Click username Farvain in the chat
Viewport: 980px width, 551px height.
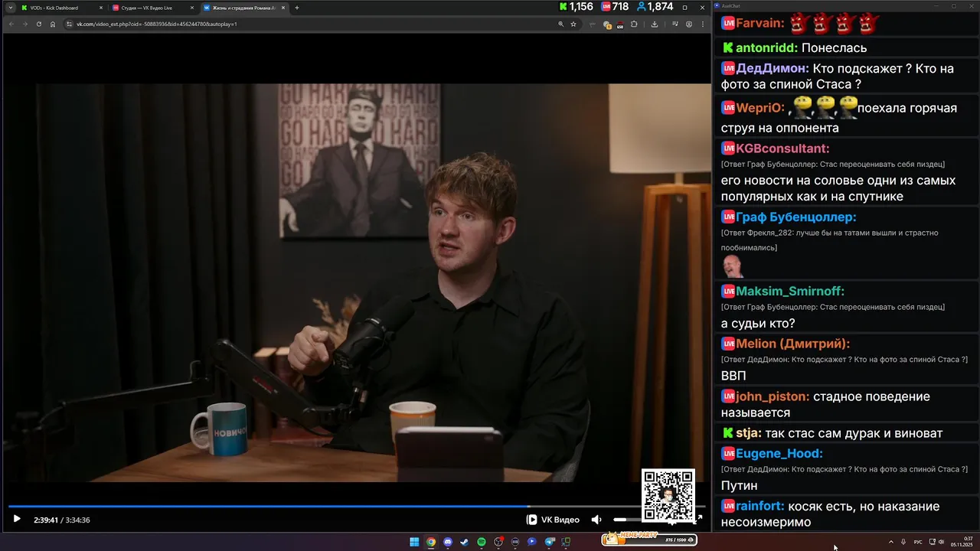click(x=759, y=23)
